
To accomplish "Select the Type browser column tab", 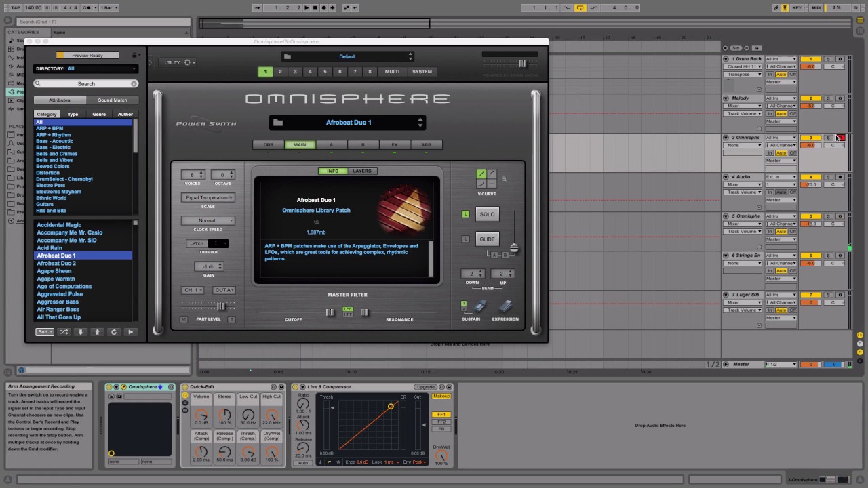I will click(73, 114).
